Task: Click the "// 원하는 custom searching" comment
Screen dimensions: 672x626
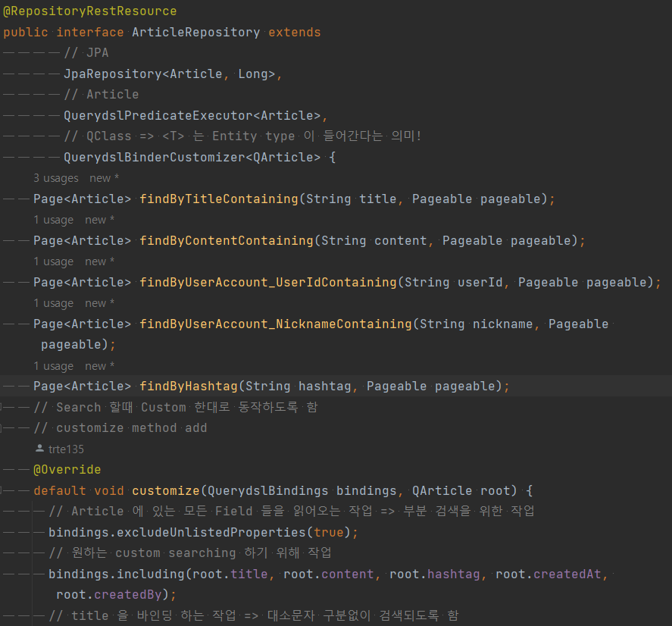Action: 190,552
